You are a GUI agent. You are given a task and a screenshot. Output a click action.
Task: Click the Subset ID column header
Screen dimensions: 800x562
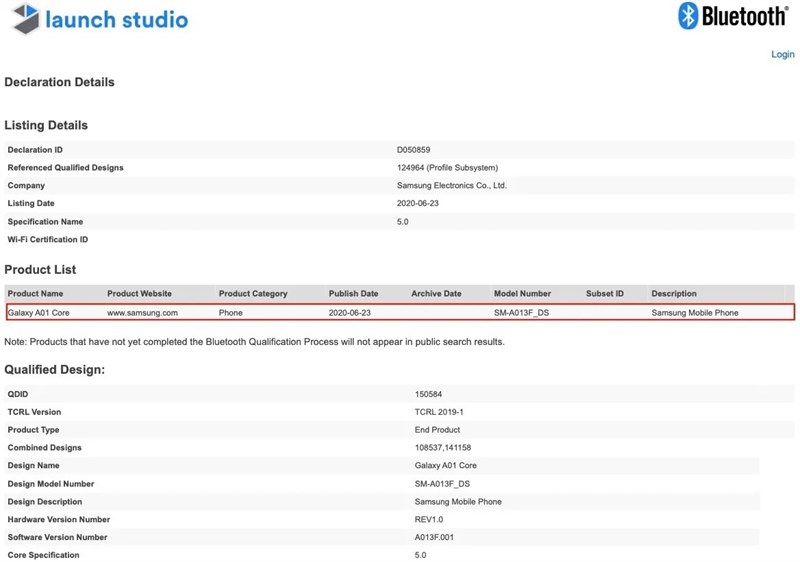(x=604, y=294)
